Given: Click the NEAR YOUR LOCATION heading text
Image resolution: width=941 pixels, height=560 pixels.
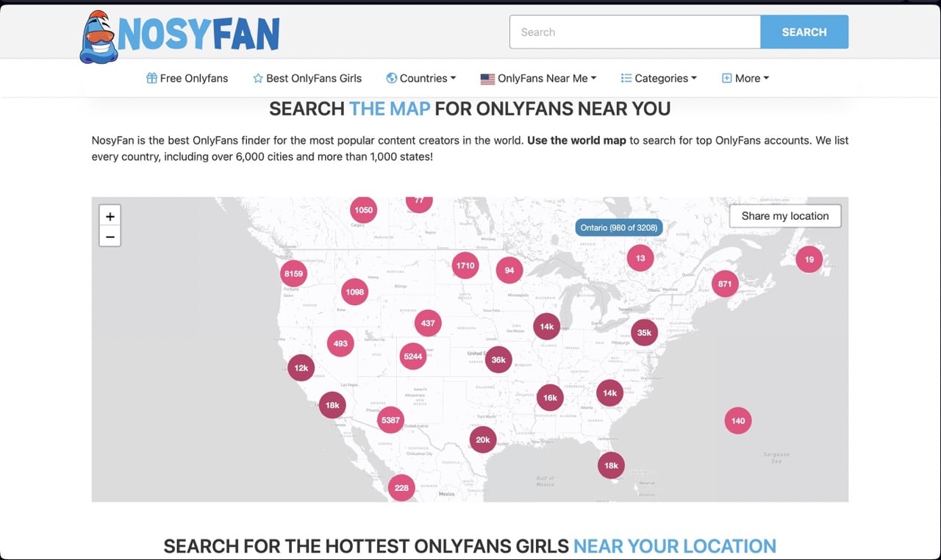Looking at the screenshot, I should click(675, 546).
